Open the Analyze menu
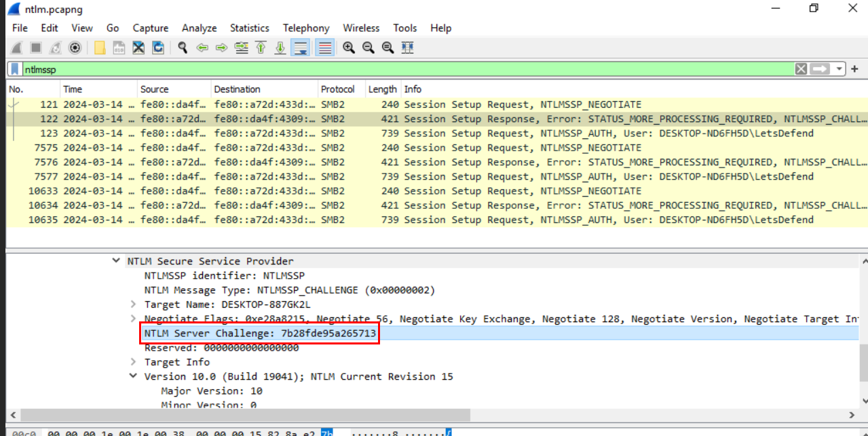The width and height of the screenshot is (868, 436). (x=199, y=28)
